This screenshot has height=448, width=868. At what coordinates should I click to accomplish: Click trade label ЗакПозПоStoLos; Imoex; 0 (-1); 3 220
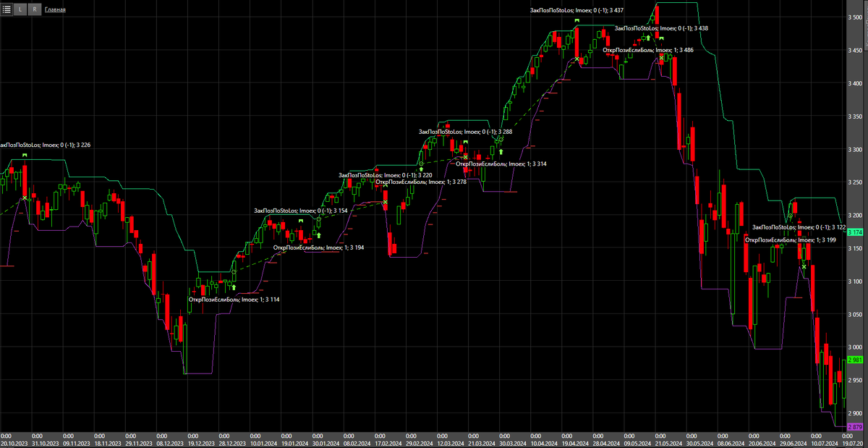pos(386,175)
